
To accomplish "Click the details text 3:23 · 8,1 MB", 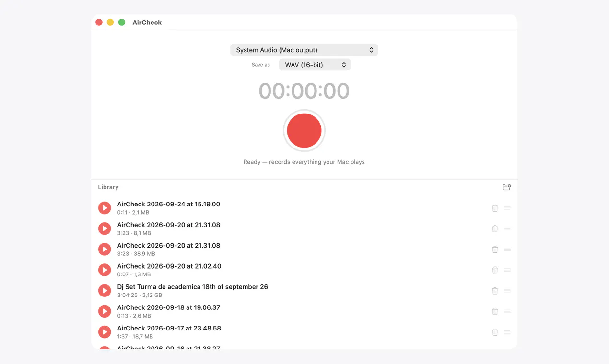I will (134, 233).
